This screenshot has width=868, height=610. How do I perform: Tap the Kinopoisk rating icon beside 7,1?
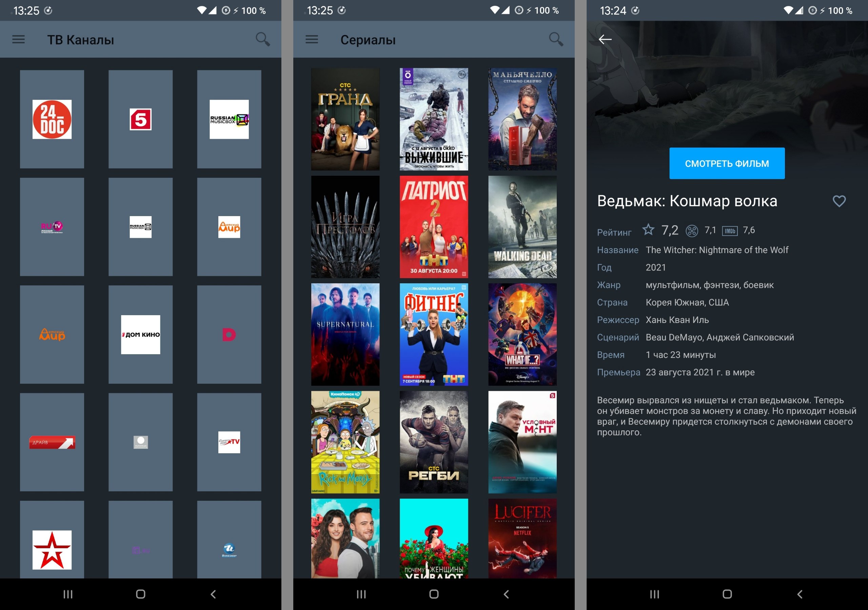point(692,231)
